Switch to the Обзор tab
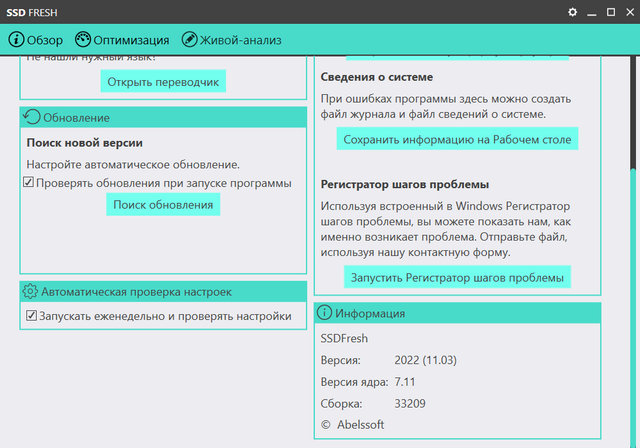This screenshot has width=640, height=448. 45,40
